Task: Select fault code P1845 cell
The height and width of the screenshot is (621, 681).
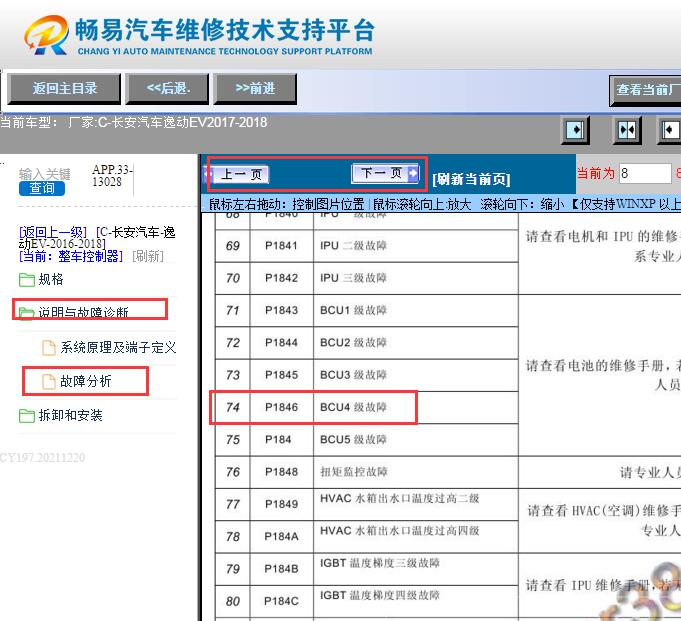Action: pos(281,375)
